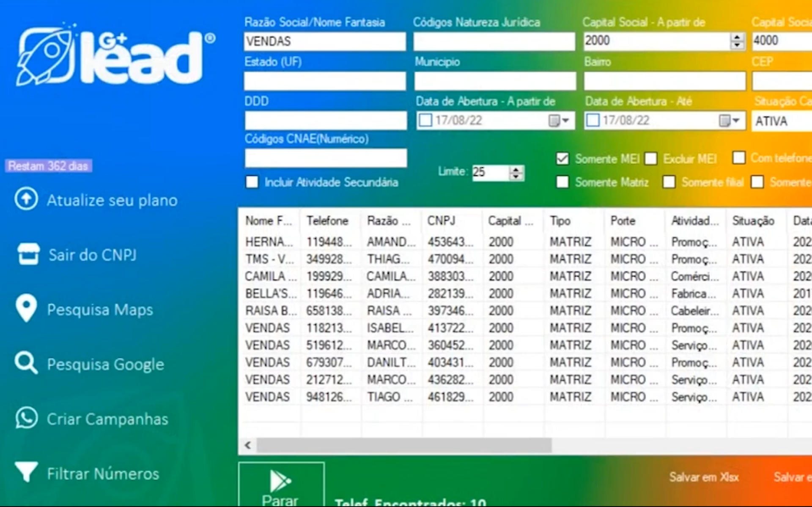Image resolution: width=812 pixels, height=507 pixels.
Task: Click the Salvar em Xlsx link
Action: pyautogui.click(x=704, y=477)
